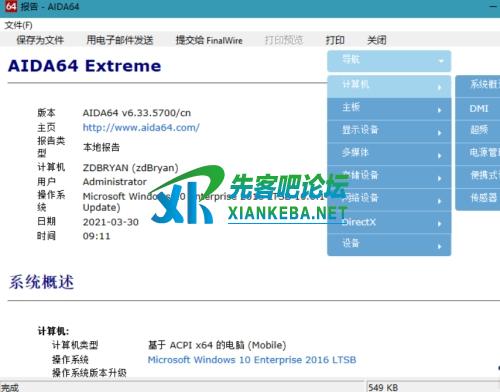Select 超频 in the computer submenu
Screen dimensions: 500x392
pos(478,130)
